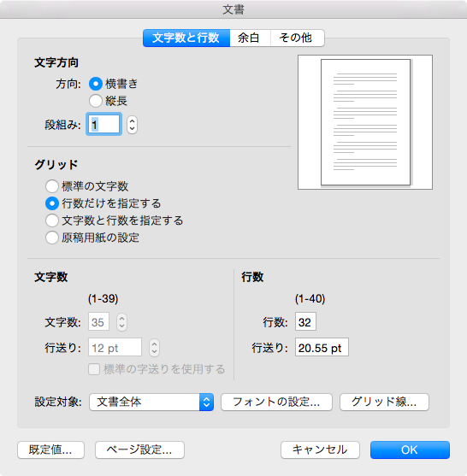467x476 pixels.
Task: Click the 文字数 field showing 35
Action: 98,322
